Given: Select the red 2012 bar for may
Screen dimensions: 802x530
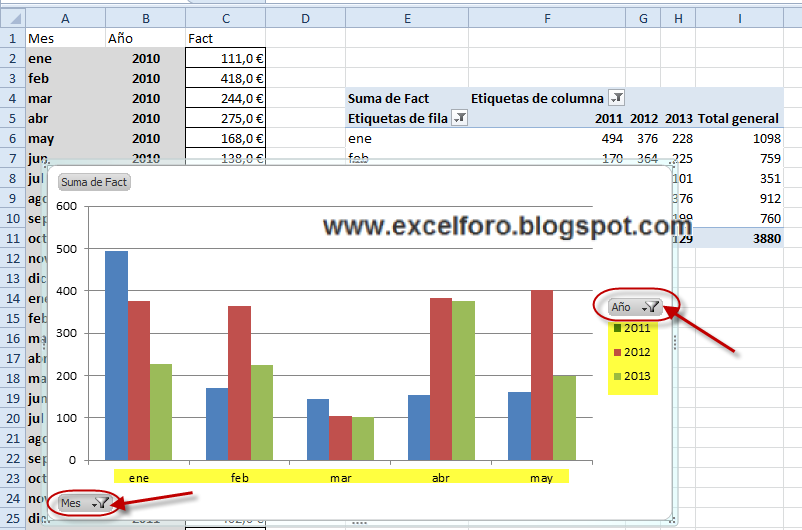Looking at the screenshot, I should click(x=542, y=376).
